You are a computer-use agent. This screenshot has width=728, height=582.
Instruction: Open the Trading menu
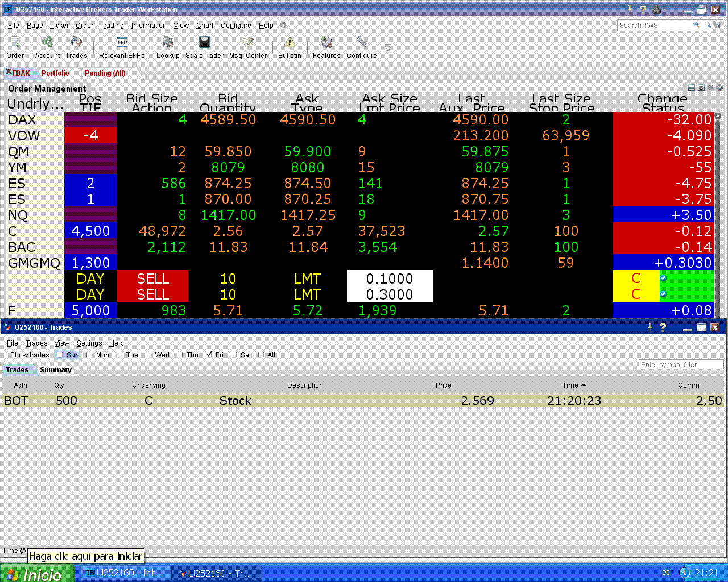tap(112, 26)
